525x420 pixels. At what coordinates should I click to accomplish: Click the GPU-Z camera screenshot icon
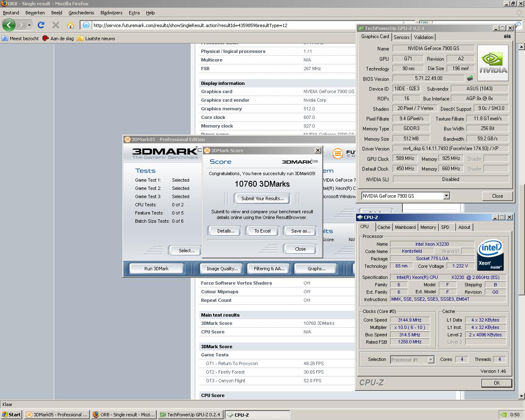507,37
